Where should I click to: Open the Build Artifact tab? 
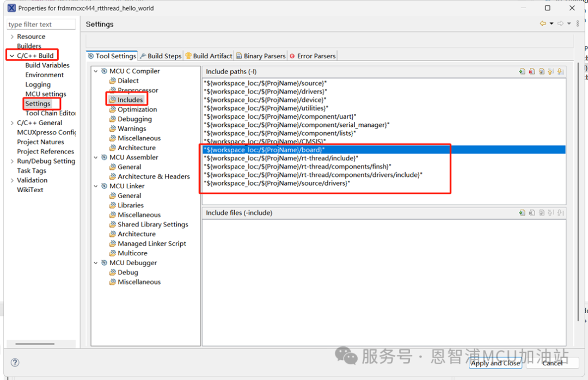pyautogui.click(x=209, y=56)
